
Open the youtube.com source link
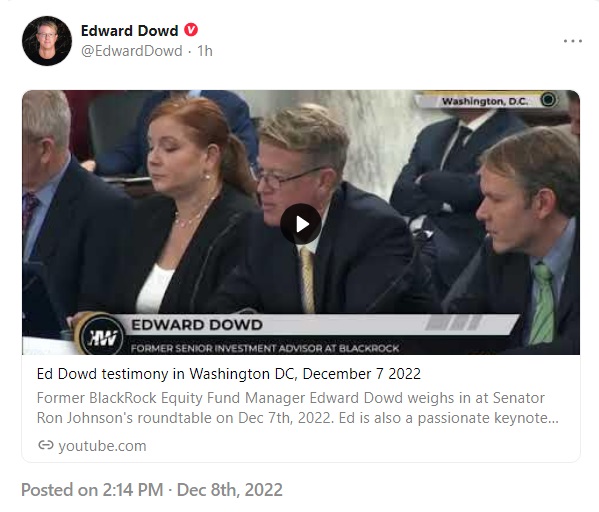click(102, 446)
